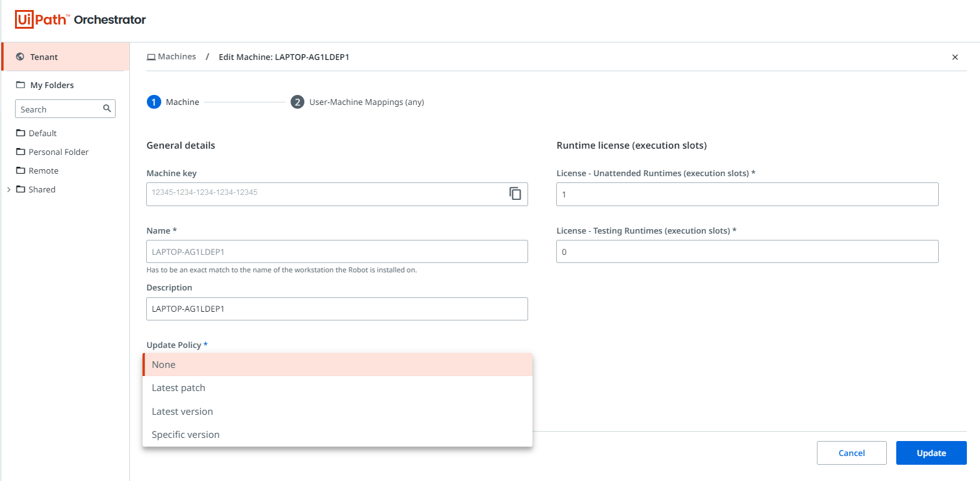980x481 pixels.
Task: Open the Default folder
Action: [42, 133]
